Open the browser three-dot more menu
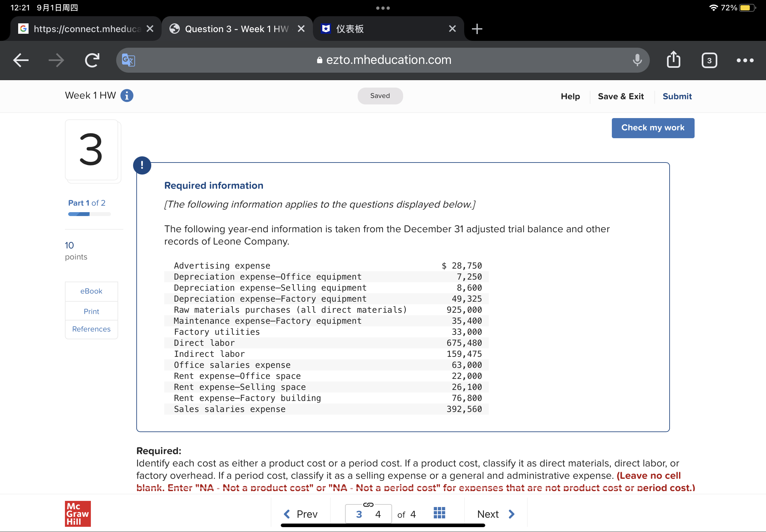The height and width of the screenshot is (532, 766). [745, 60]
